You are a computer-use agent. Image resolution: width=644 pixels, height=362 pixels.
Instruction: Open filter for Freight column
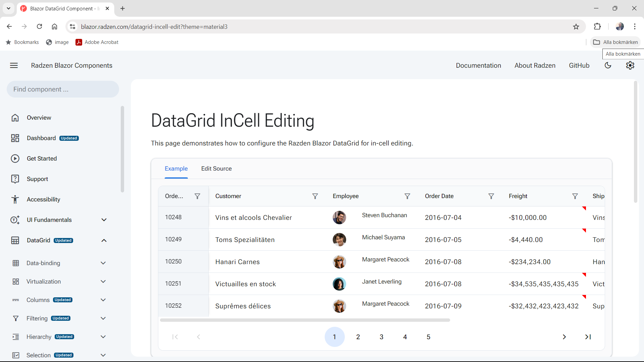coord(575,196)
